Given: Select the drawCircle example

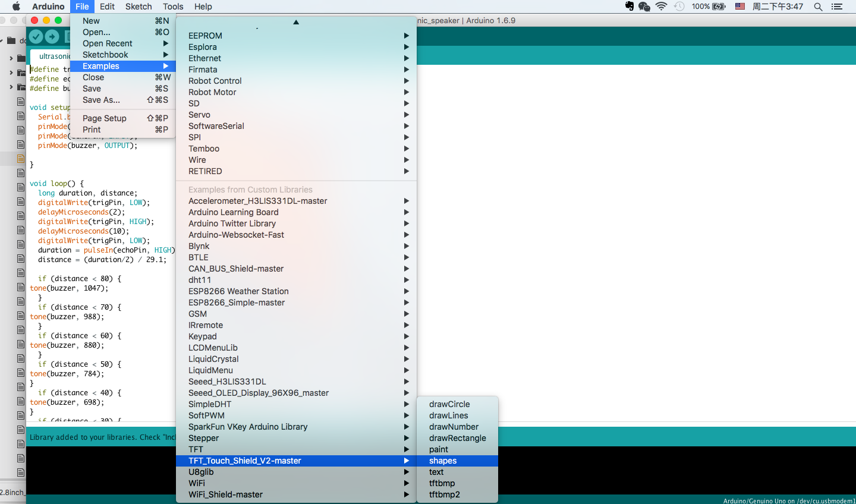Looking at the screenshot, I should (449, 404).
